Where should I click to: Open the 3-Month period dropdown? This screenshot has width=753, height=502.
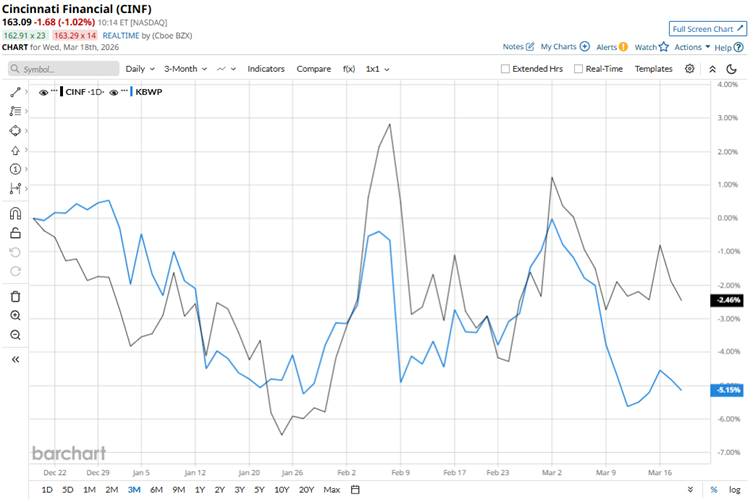pos(185,69)
